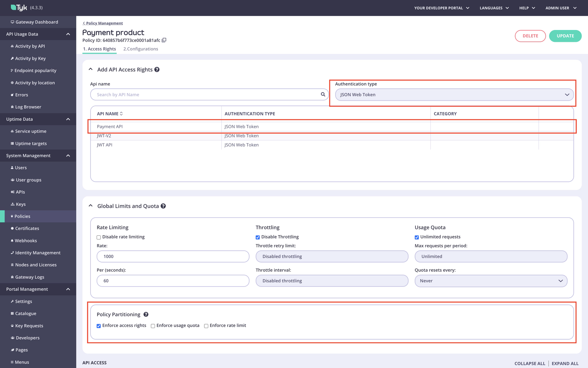Open Authentication type dropdown

(455, 94)
